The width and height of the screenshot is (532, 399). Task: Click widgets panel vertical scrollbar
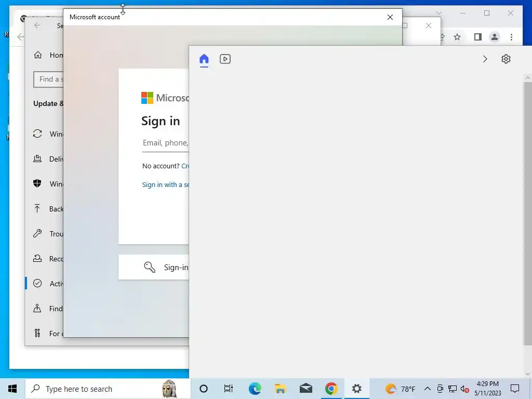(528, 214)
